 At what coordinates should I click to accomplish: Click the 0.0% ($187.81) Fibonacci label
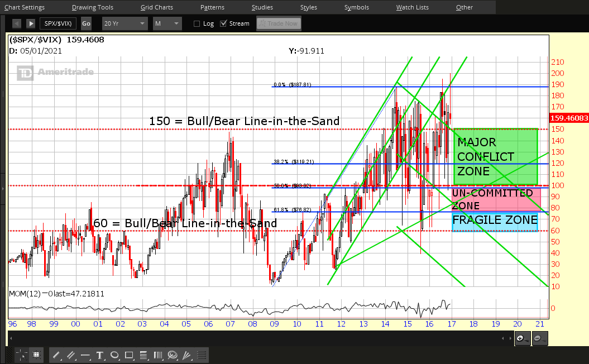(x=292, y=85)
